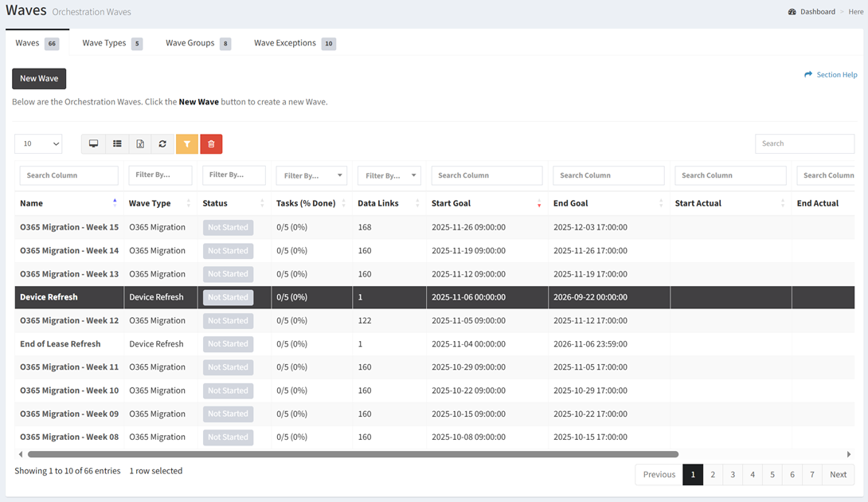This screenshot has height=502, width=868.
Task: Open the Wave Exceptions tab
Action: click(285, 43)
